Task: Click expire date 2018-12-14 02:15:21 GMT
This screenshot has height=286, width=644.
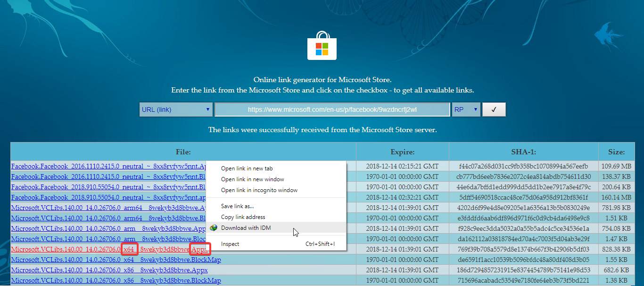Action: click(403, 166)
